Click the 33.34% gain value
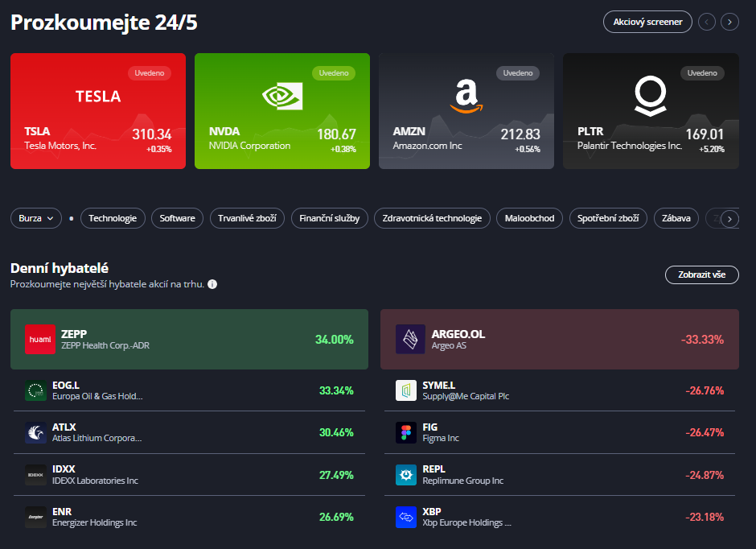The height and width of the screenshot is (549, 756). pyautogui.click(x=336, y=390)
